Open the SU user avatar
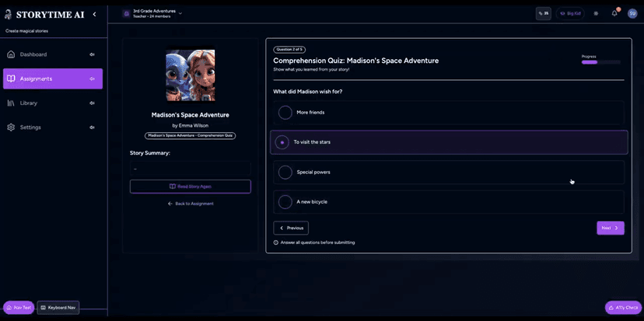The image size is (644, 321). pos(632,13)
